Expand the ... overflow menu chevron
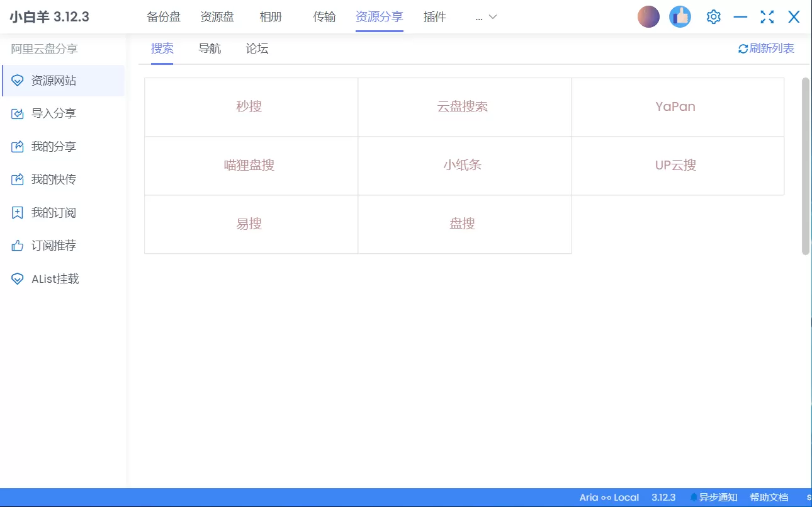The image size is (812, 507). click(493, 17)
